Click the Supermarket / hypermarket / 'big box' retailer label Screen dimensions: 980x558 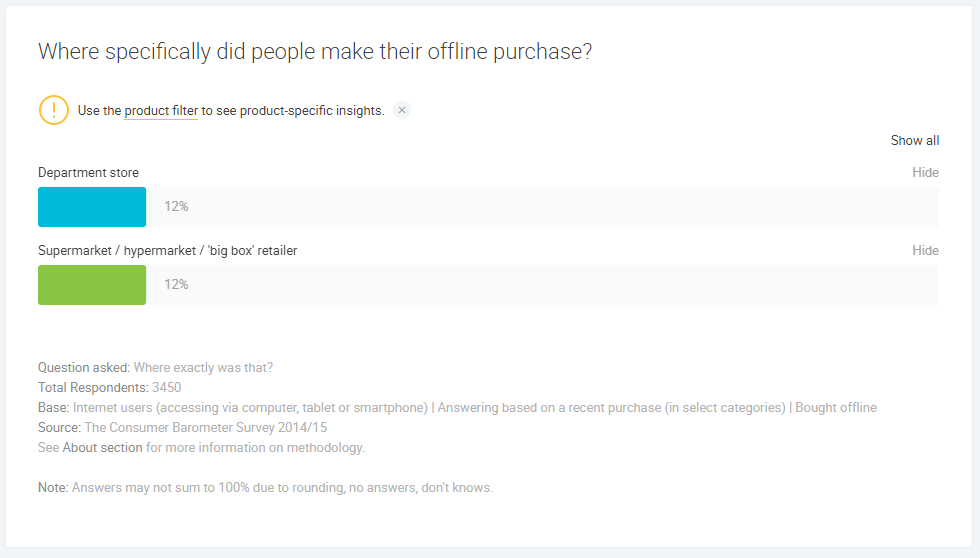[x=167, y=251]
